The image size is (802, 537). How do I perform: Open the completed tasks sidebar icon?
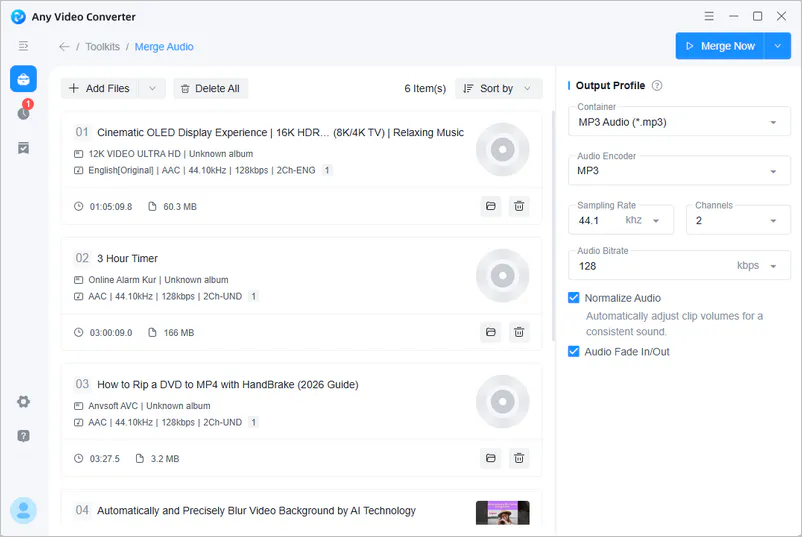pos(24,148)
